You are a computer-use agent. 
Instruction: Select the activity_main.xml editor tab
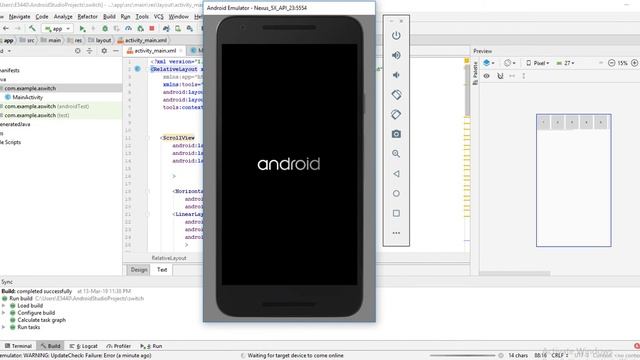[154, 51]
